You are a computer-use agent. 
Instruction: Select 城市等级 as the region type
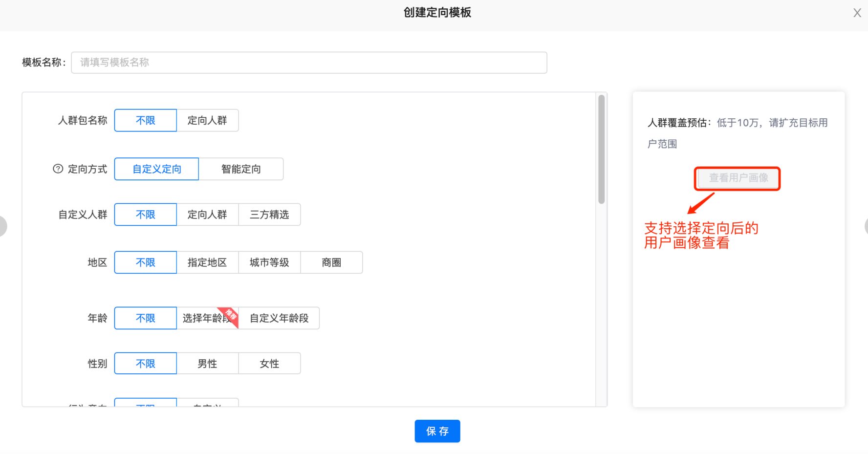coord(269,262)
